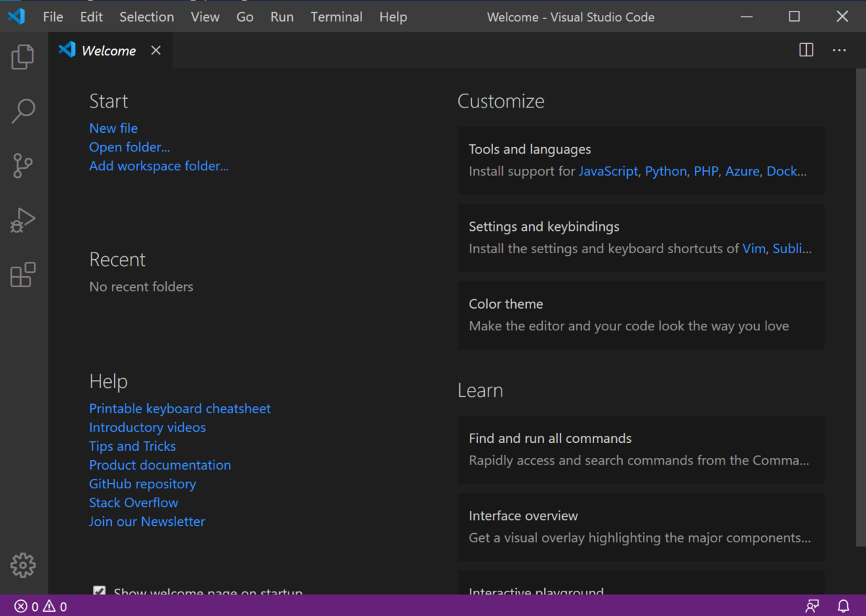Open the Interface overview card

point(641,527)
